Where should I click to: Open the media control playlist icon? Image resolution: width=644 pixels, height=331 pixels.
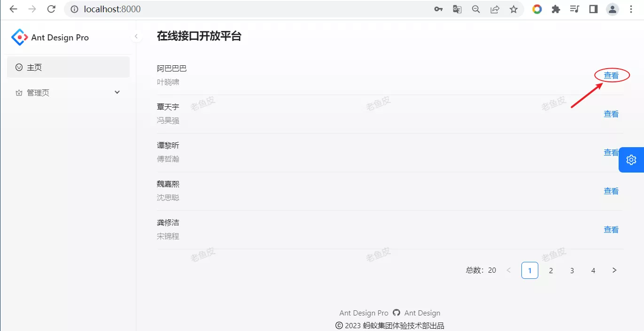click(x=574, y=9)
